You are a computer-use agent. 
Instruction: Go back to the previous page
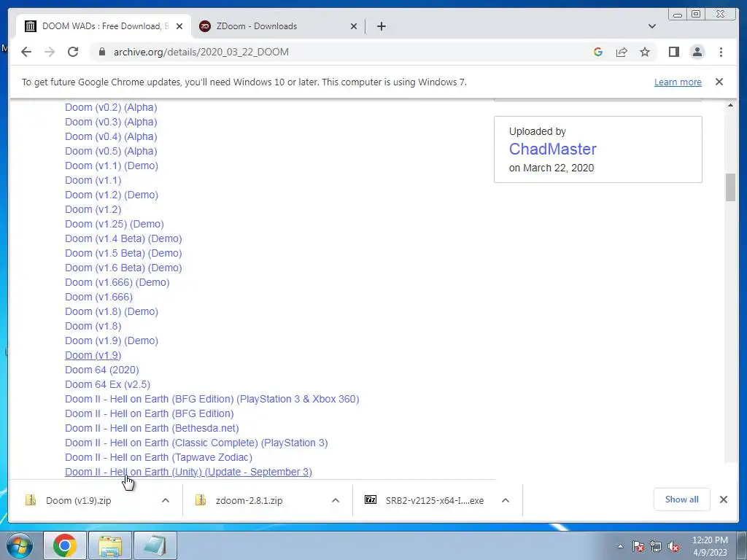tap(26, 52)
